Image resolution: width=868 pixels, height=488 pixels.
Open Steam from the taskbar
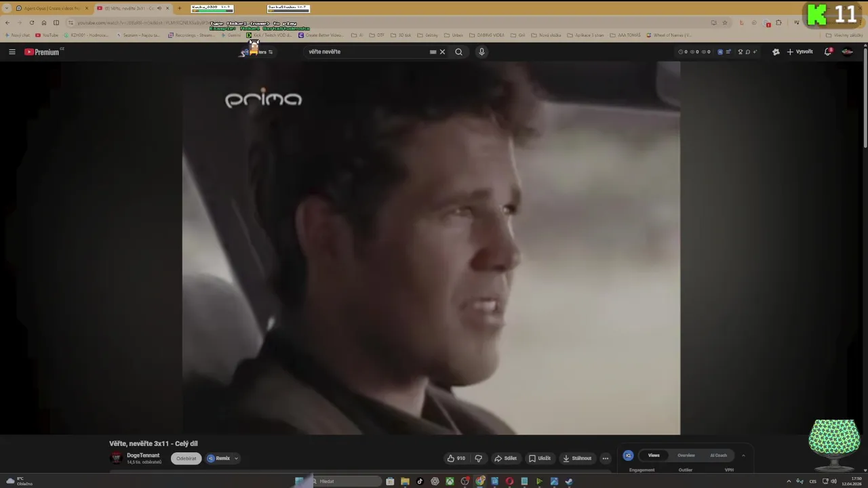[568, 481]
